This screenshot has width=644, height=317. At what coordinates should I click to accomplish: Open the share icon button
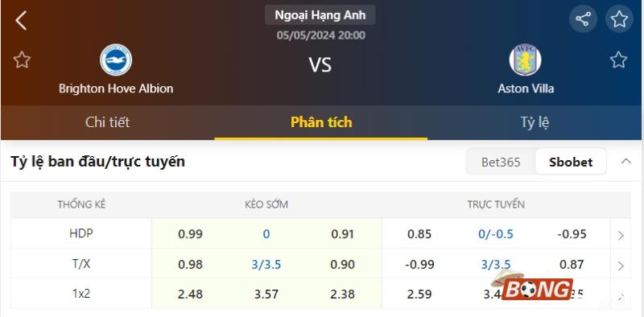tap(583, 19)
